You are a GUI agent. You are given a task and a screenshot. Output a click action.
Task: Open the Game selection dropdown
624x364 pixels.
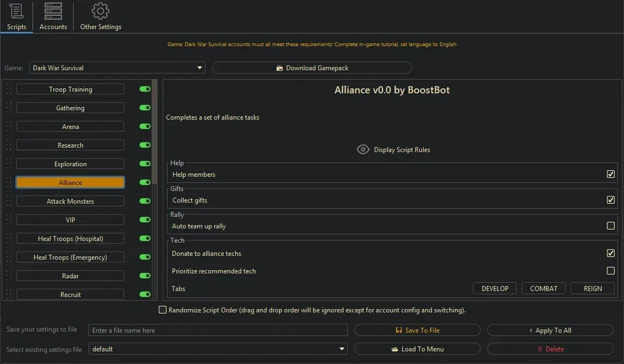point(117,68)
